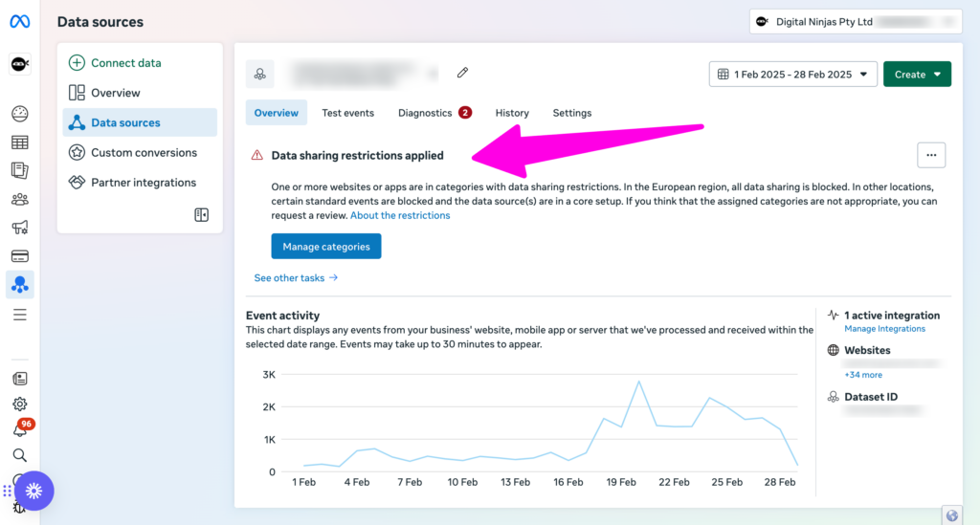Click the Manage categories button
The image size is (980, 525).
pos(325,247)
